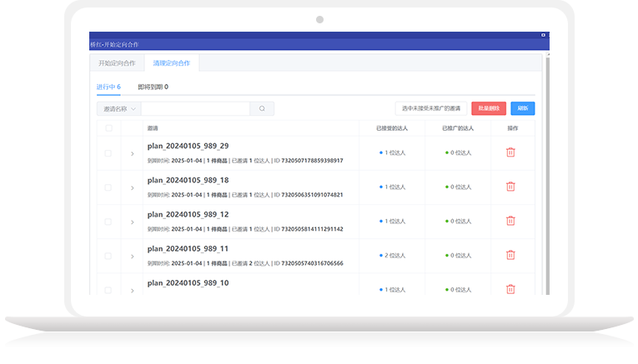Image resolution: width=638 pixels, height=364 pixels.
Task: Select the checkbox for plan_20240105_989_12
Action: (x=108, y=222)
